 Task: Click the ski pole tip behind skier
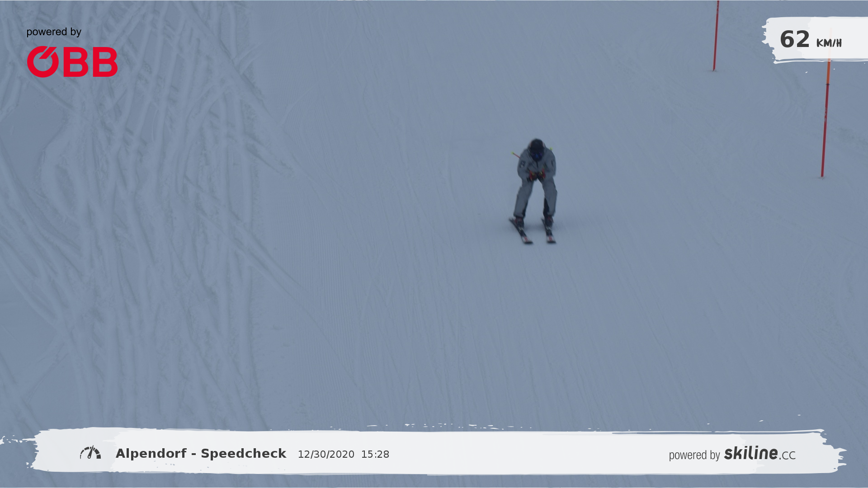pyautogui.click(x=514, y=154)
